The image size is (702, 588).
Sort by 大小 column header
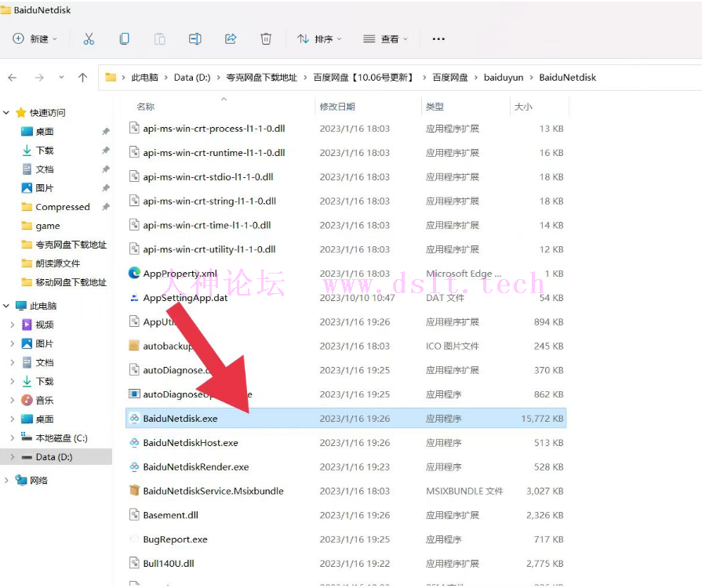(523, 107)
